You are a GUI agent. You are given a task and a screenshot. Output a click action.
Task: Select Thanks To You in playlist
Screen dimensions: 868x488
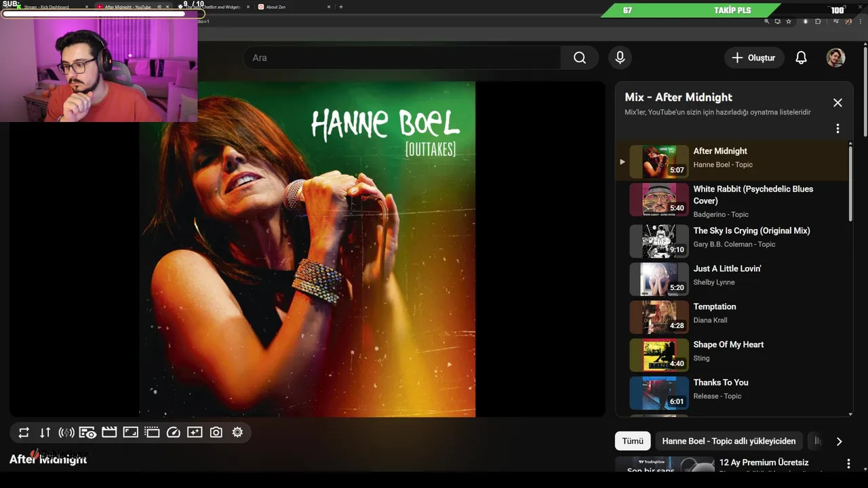732,392
